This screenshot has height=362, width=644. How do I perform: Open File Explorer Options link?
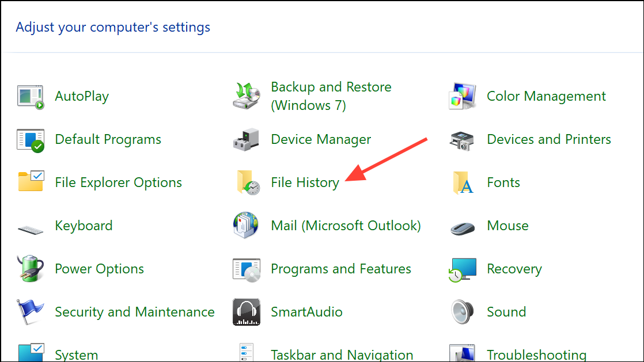tap(118, 182)
